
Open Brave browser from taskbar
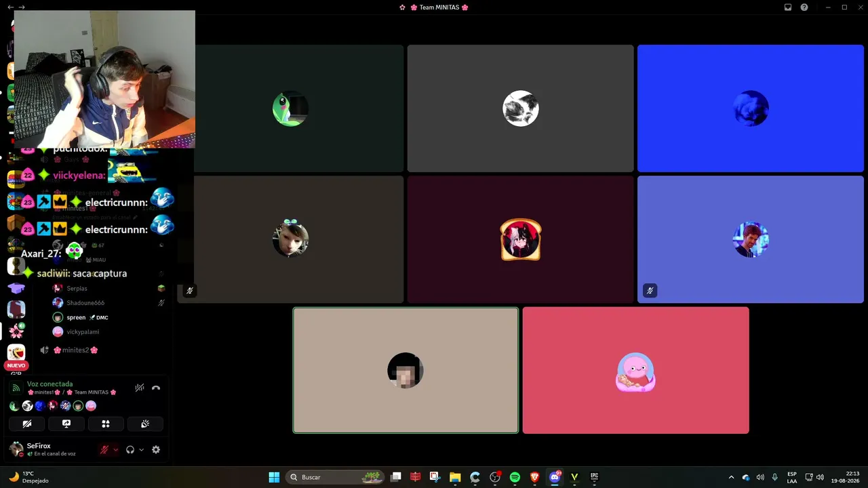click(x=534, y=477)
